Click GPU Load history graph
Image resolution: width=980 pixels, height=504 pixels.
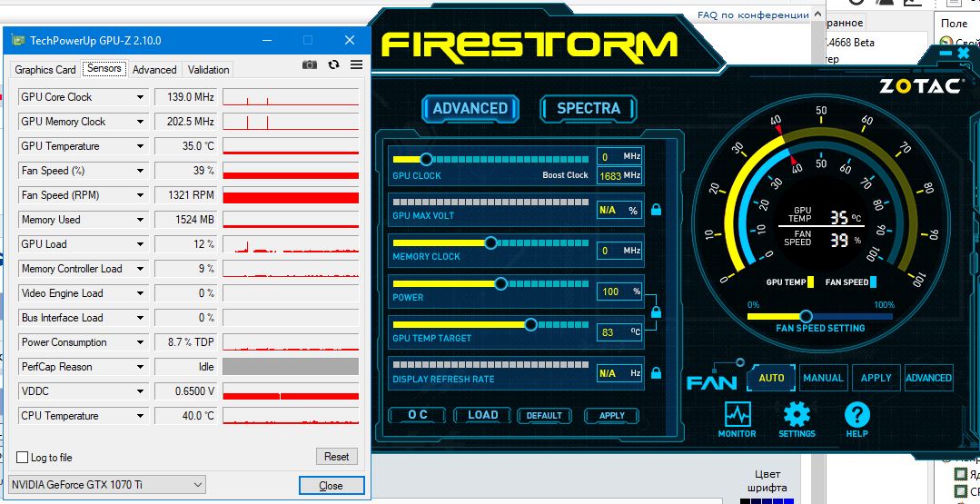coord(291,244)
